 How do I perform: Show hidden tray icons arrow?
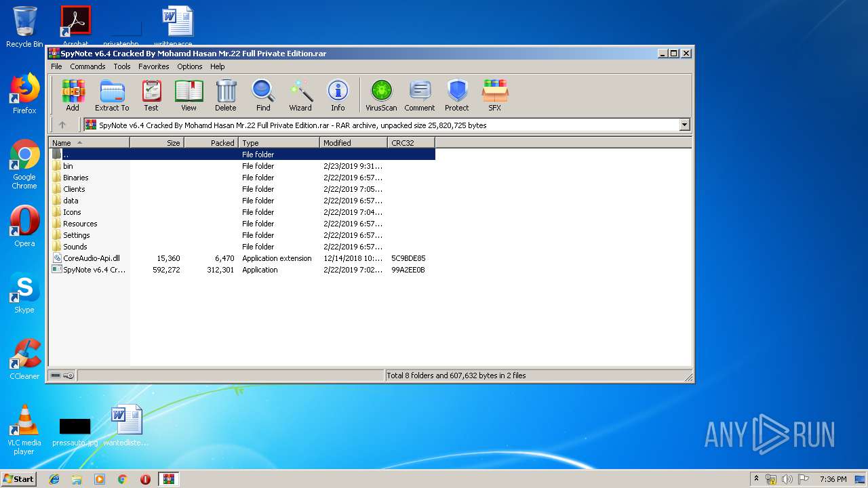[757, 479]
